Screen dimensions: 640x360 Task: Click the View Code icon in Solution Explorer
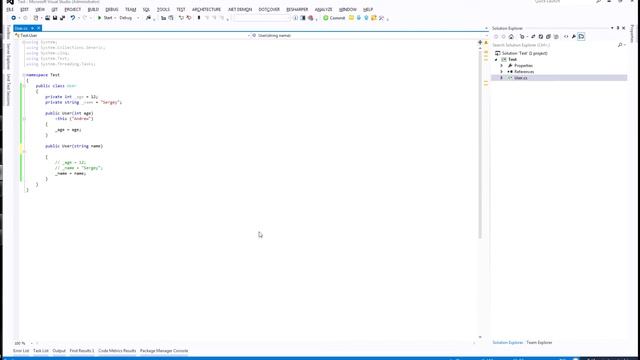tap(566, 37)
